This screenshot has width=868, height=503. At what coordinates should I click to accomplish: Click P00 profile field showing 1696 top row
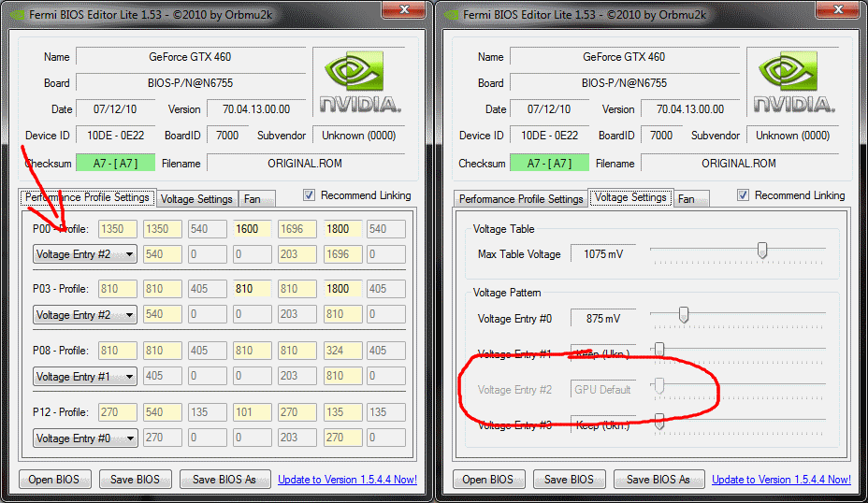297,229
